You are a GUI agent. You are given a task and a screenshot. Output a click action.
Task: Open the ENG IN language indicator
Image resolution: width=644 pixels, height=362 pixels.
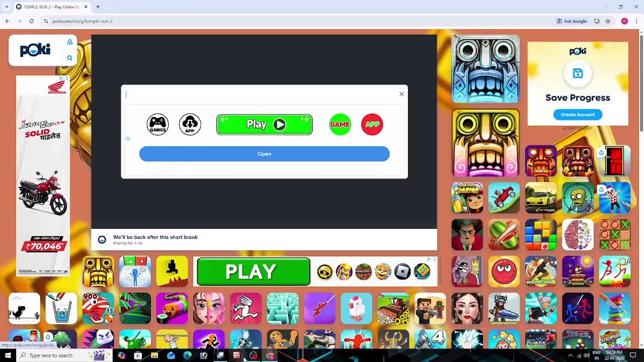coord(597,355)
